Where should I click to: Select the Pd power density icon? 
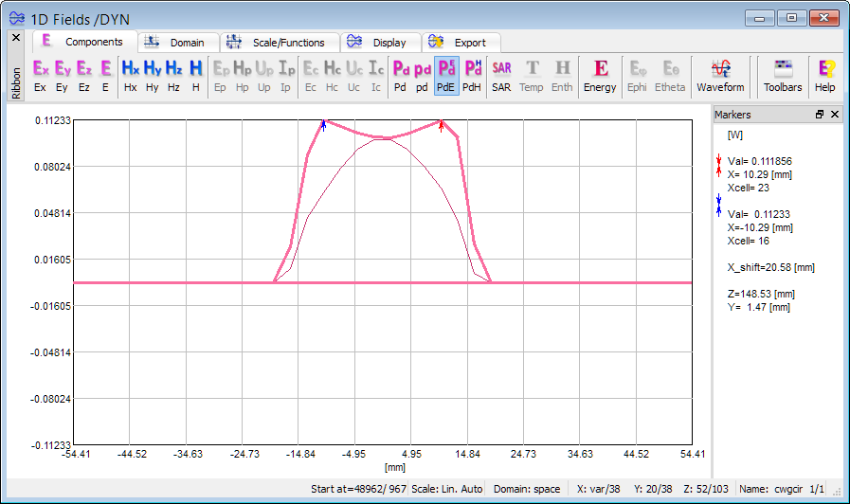coord(401,74)
